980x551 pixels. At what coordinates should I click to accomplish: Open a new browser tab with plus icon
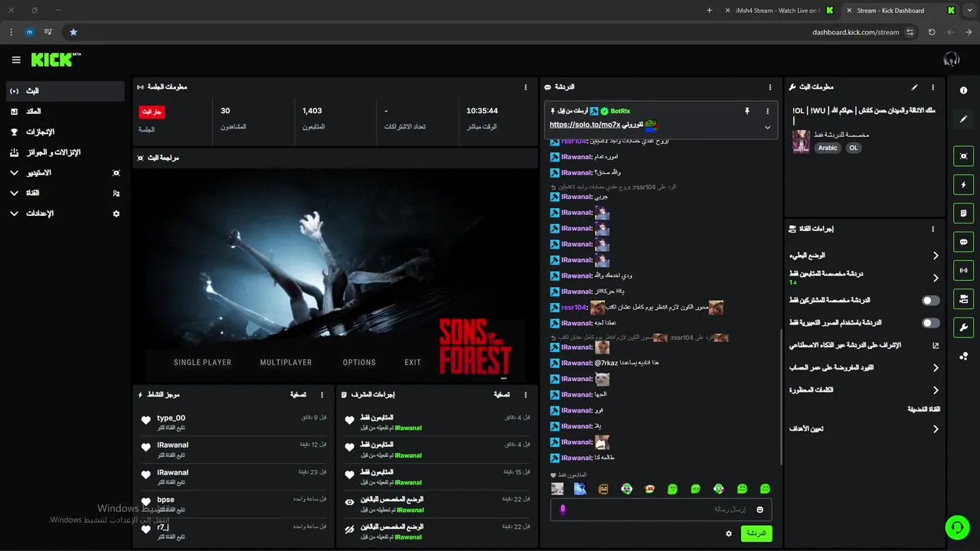tap(709, 11)
